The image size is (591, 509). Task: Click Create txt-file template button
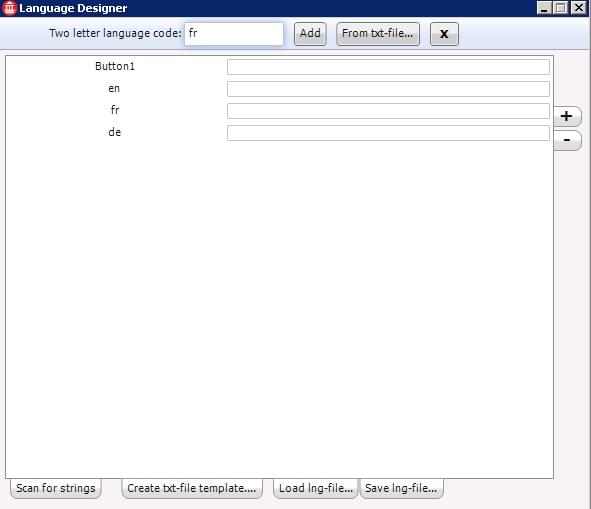(x=192, y=488)
